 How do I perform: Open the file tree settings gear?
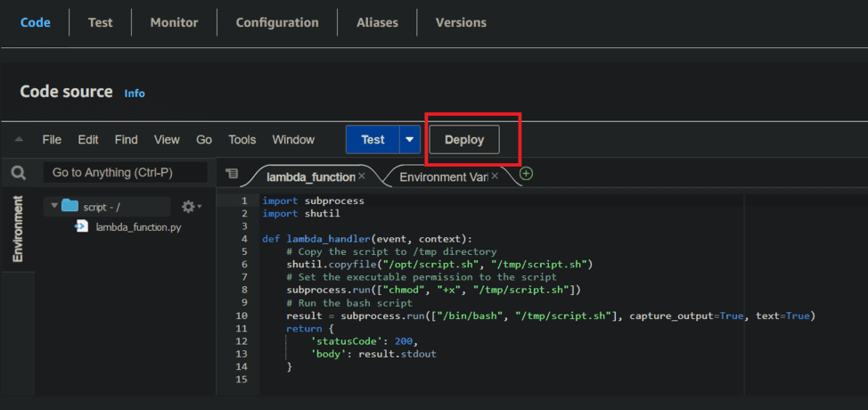coord(189,207)
